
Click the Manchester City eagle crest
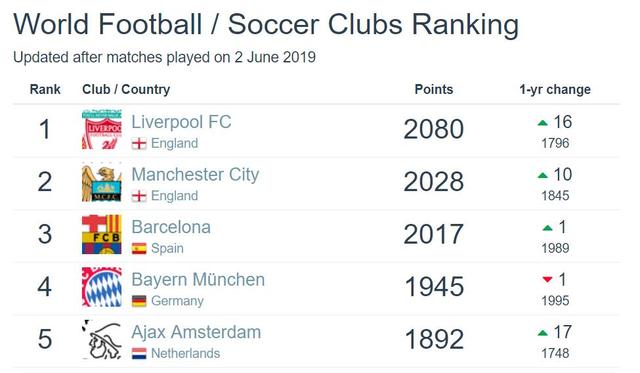tap(102, 182)
